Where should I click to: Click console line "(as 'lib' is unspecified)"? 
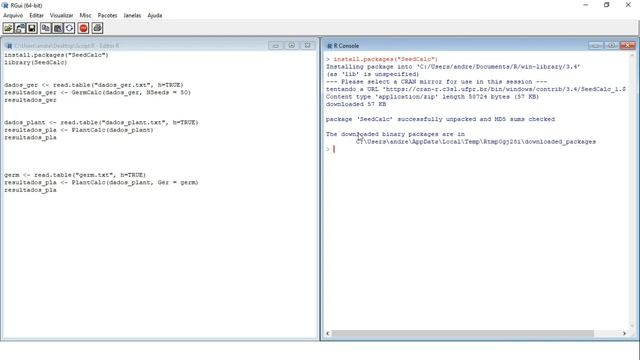click(x=372, y=74)
